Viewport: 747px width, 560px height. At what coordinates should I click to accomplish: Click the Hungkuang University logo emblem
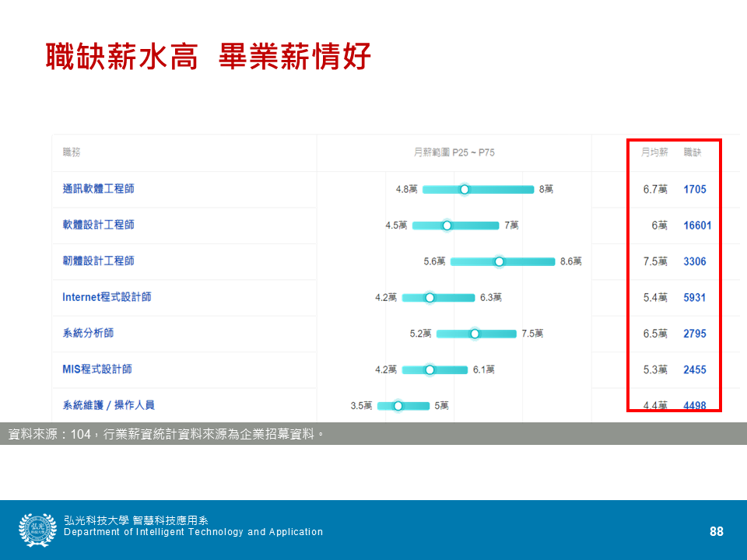point(37,530)
